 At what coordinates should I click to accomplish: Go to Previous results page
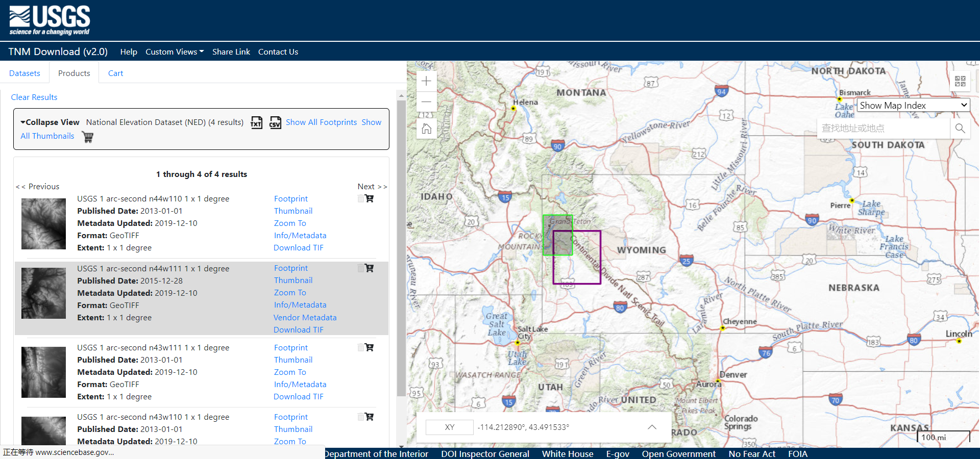[38, 187]
